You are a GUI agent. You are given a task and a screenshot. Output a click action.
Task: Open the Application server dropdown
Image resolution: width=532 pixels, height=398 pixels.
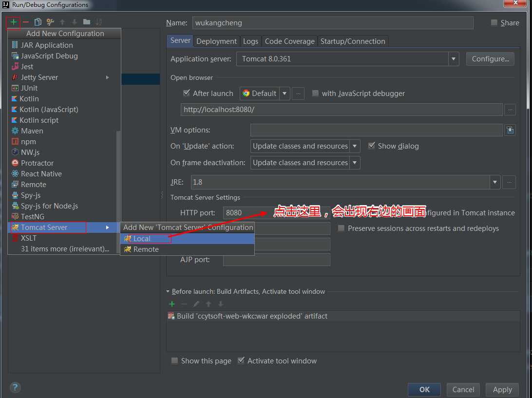point(453,58)
